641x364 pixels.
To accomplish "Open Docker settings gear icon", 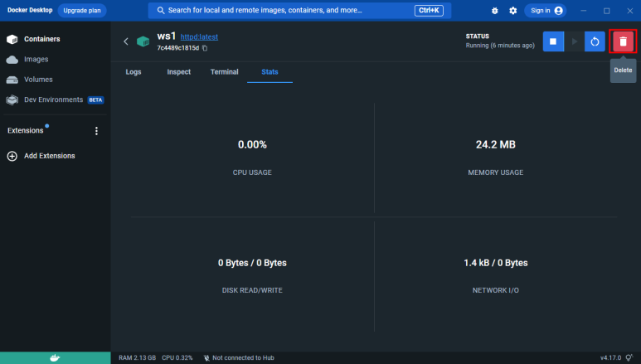I will [x=513, y=11].
